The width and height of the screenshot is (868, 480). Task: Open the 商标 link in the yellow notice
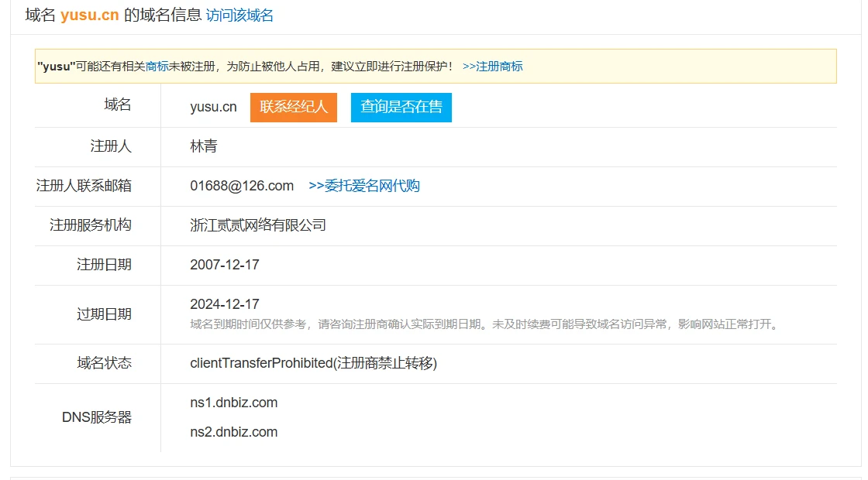(157, 67)
